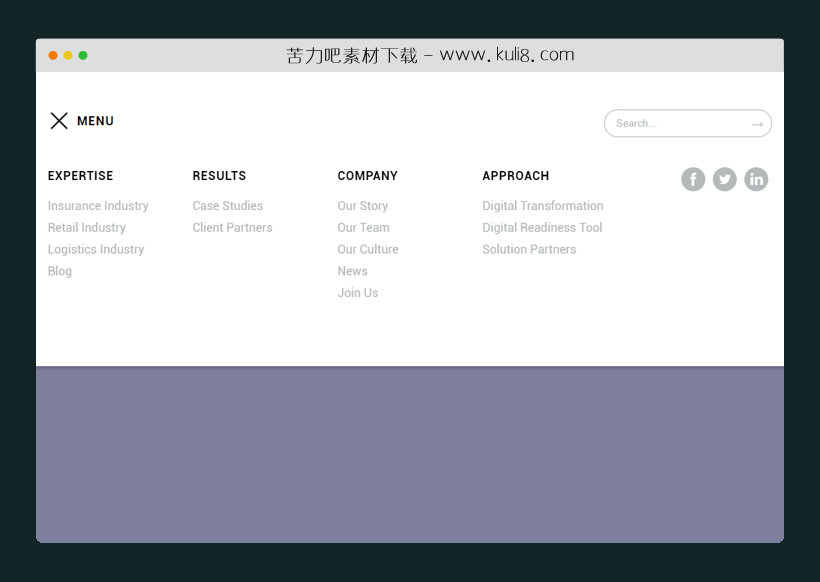Image resolution: width=820 pixels, height=582 pixels.
Task: Open the Digital Transformation link
Action: point(543,206)
